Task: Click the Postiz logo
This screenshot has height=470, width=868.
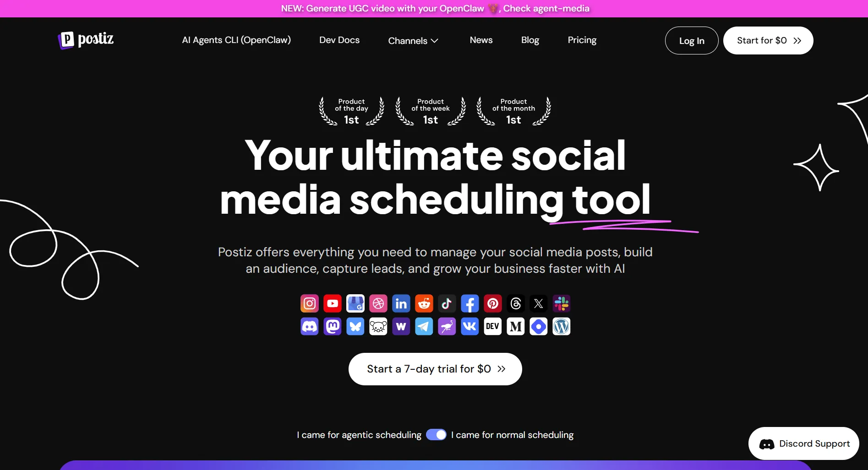Action: pos(86,40)
